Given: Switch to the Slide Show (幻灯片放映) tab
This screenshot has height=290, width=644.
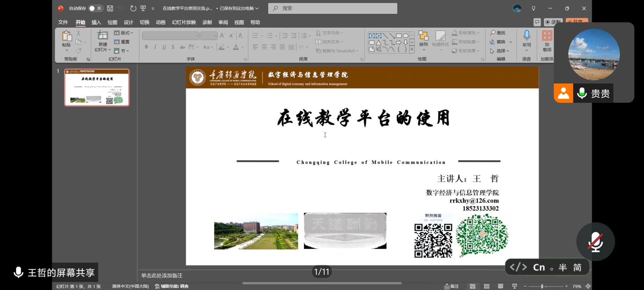Looking at the screenshot, I should coord(184,22).
